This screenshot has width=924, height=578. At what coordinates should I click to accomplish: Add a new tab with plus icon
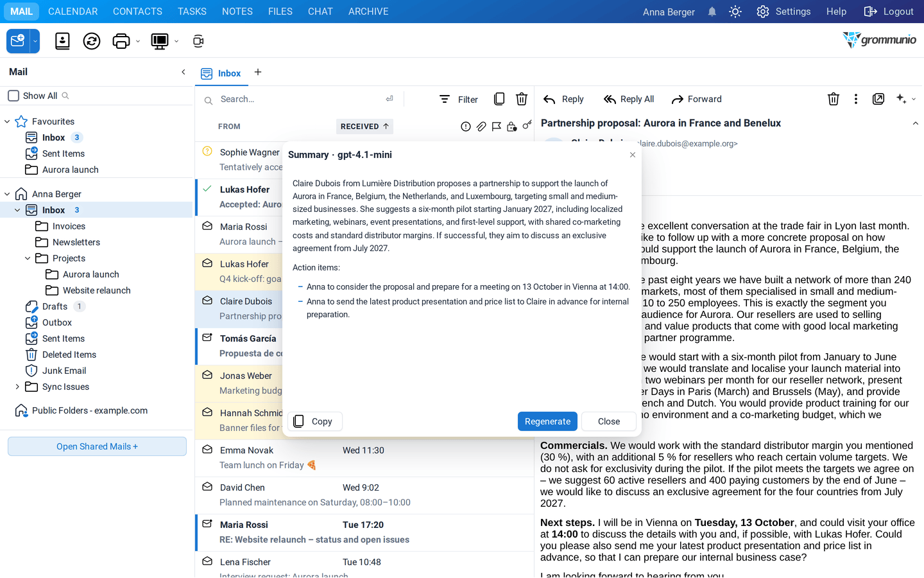258,72
